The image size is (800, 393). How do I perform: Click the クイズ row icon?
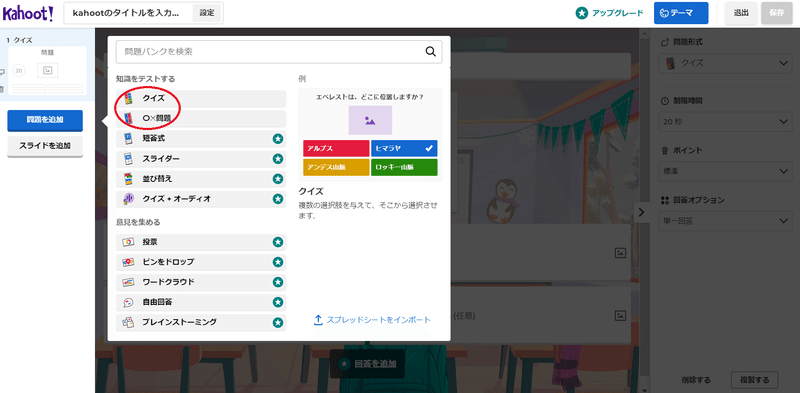click(128, 99)
